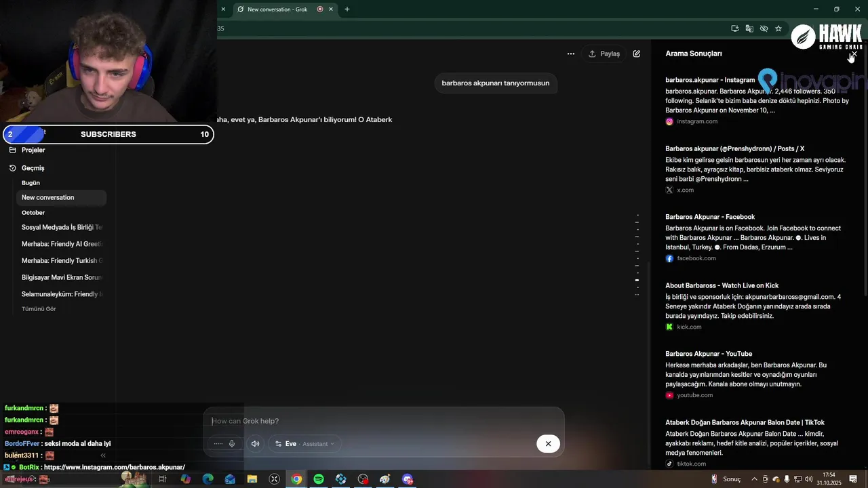This screenshot has width=868, height=488.
Task: Toggle the microphone voice input
Action: click(x=232, y=444)
